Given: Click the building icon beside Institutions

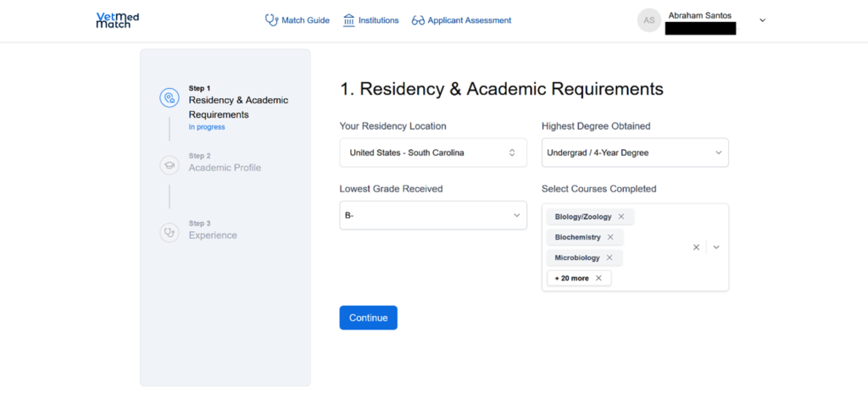Looking at the screenshot, I should click(x=348, y=20).
